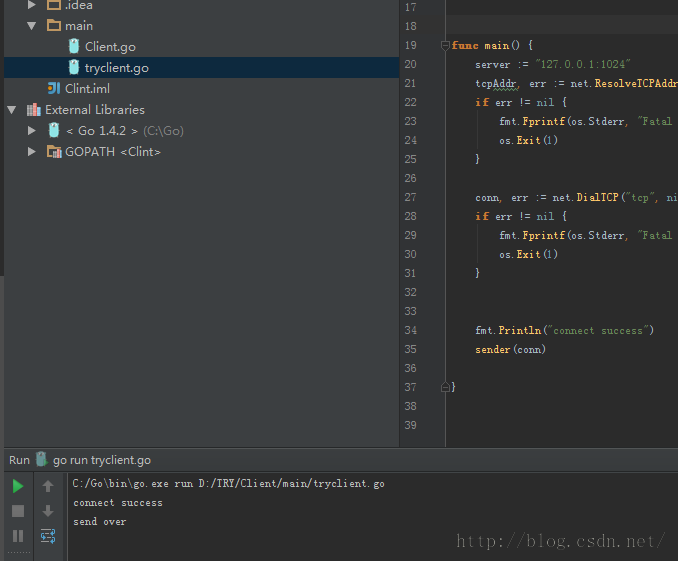The height and width of the screenshot is (561, 678).
Task: Click line 34 fmt.Println statement
Action: click(564, 330)
